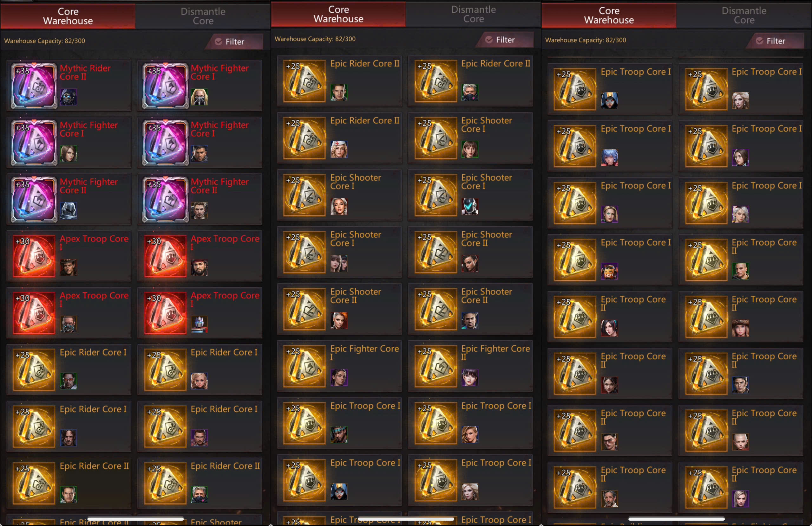This screenshot has width=812, height=526.
Task: Switch to Dismantle Core tab in the leftmost panel
Action: pos(203,16)
